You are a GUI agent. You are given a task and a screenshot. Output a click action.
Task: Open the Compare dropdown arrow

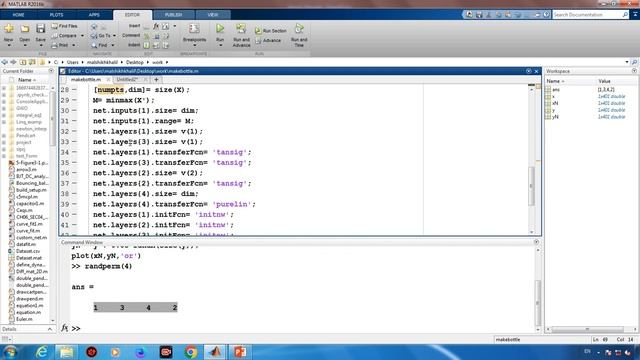[82, 36]
